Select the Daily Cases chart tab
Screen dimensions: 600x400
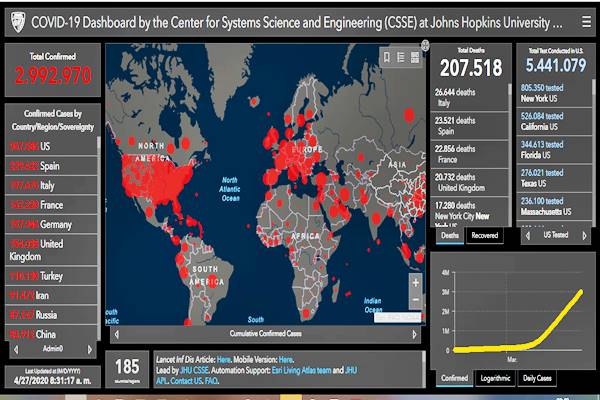[x=537, y=378]
